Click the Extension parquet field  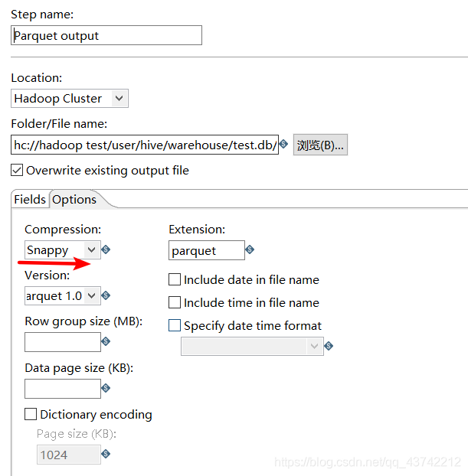207,250
